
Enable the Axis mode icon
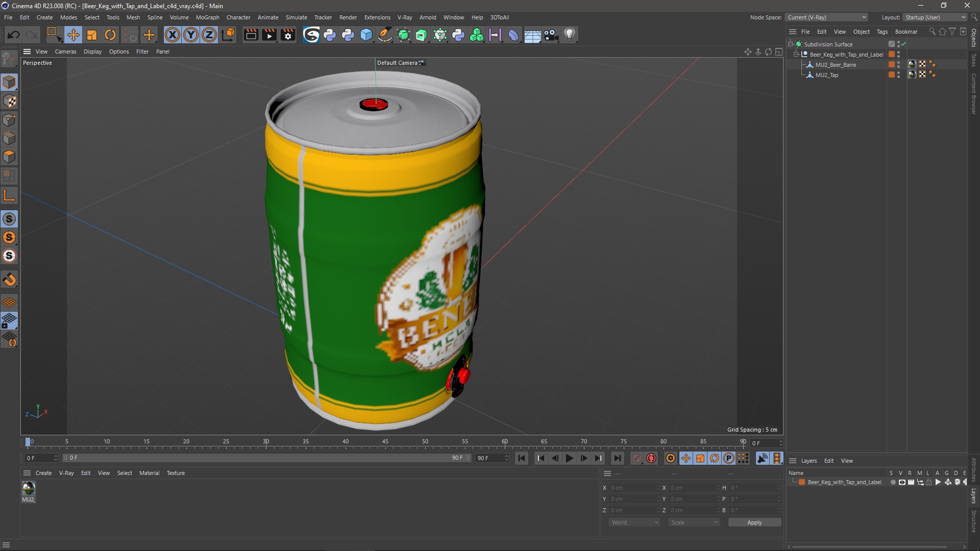pos(9,195)
